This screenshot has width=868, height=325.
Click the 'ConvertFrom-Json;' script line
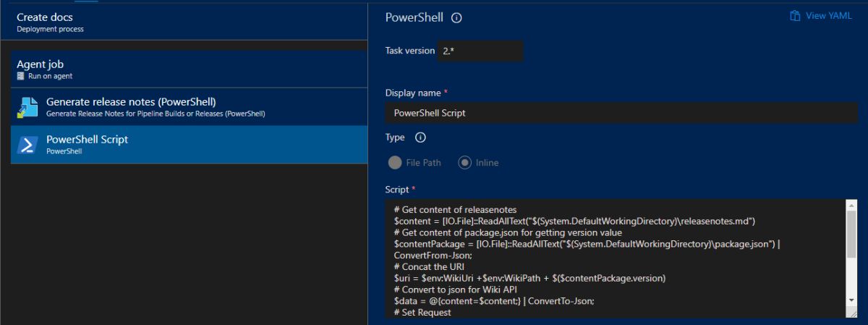click(x=433, y=255)
